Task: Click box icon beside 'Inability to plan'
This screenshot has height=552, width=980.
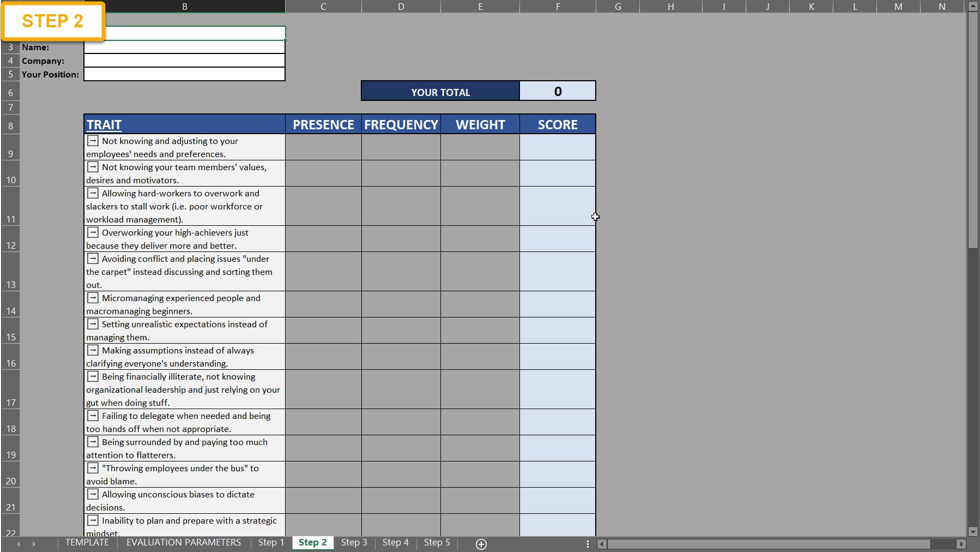Action: point(93,520)
